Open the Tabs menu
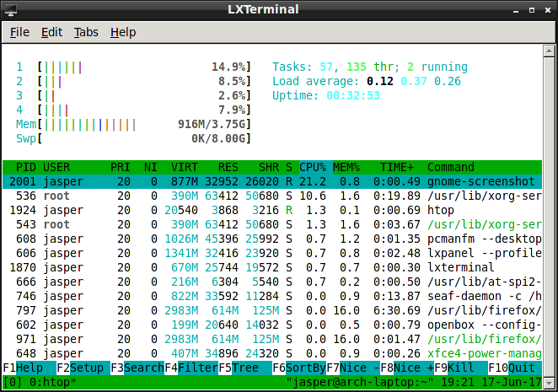Image resolution: width=558 pixels, height=392 pixels. [85, 32]
